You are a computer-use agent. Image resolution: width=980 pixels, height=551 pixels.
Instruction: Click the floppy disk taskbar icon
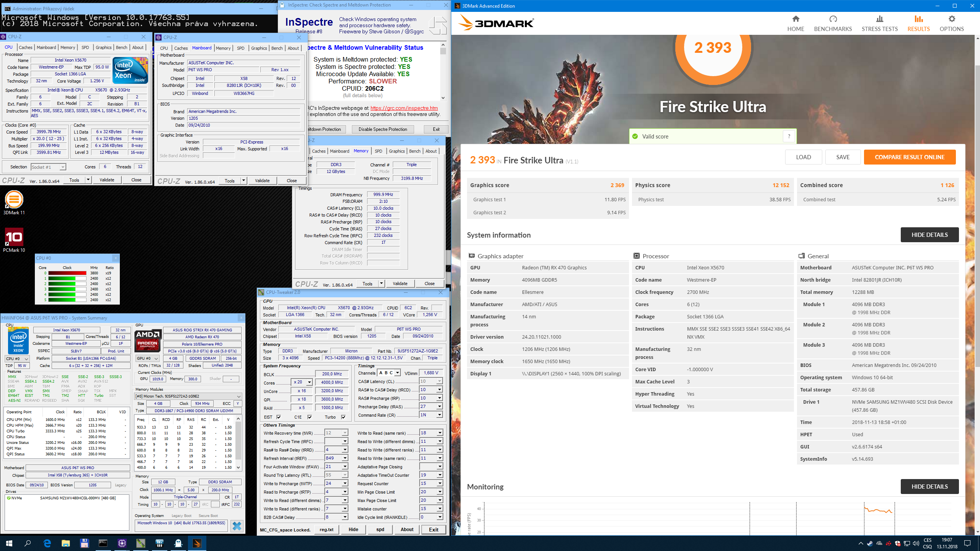[x=84, y=543]
